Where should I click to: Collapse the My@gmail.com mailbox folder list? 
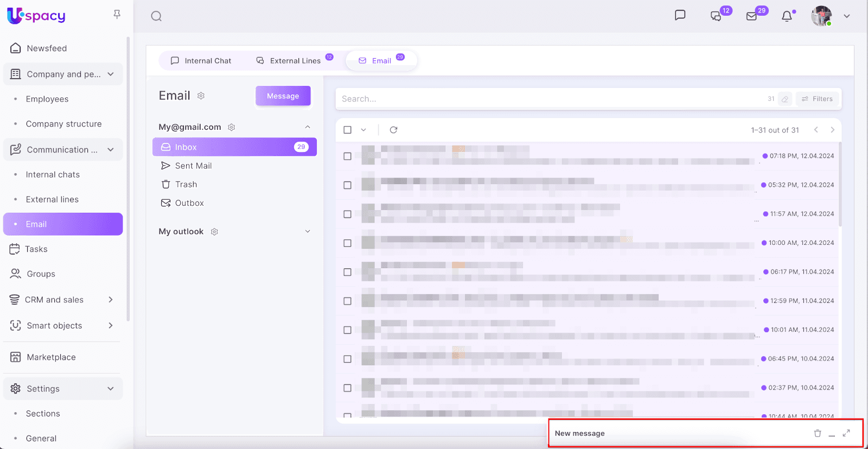tap(308, 127)
